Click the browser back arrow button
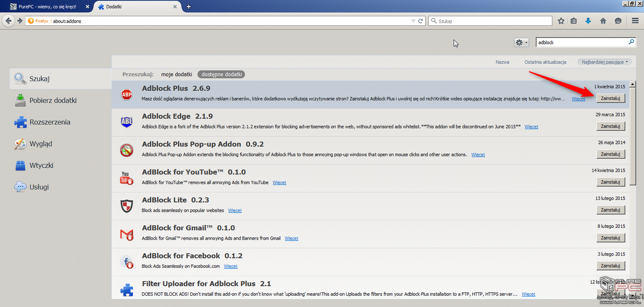The height and width of the screenshot is (307, 644). [8, 21]
